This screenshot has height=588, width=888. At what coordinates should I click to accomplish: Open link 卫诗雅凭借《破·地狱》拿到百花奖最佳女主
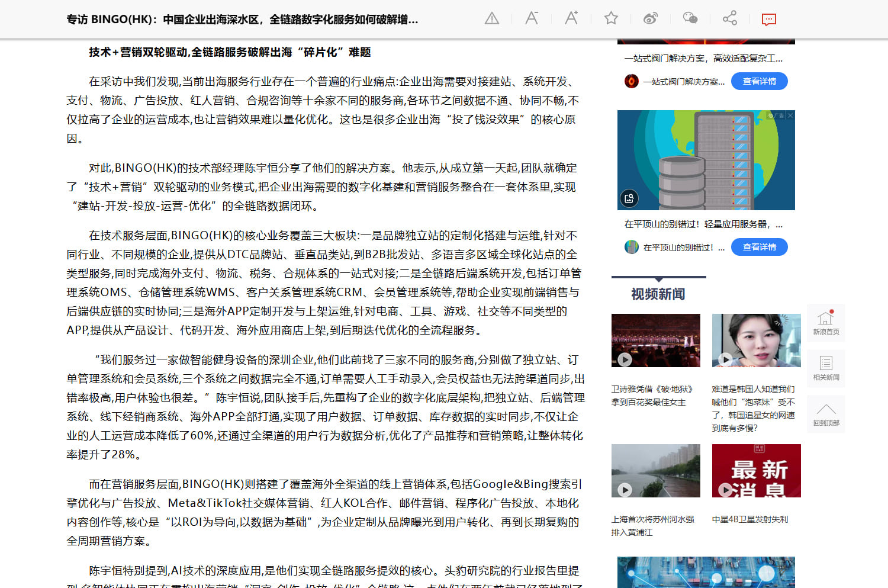(x=652, y=396)
